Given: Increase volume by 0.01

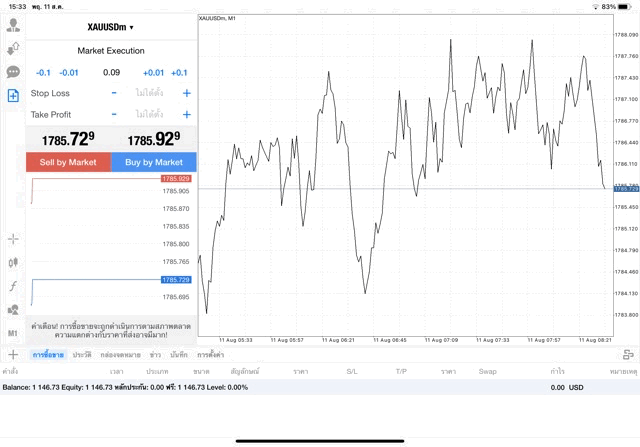Looking at the screenshot, I should tap(153, 72).
